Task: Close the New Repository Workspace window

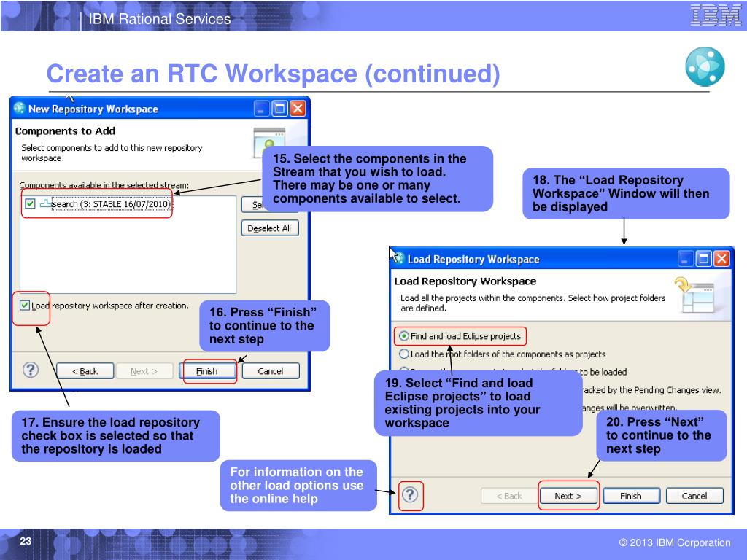Action: tap(298, 109)
